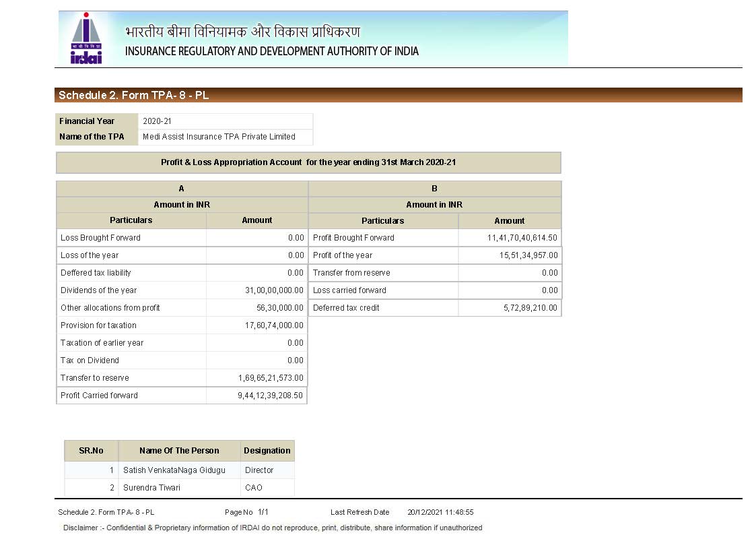Click the IRDAI logo

click(86, 38)
